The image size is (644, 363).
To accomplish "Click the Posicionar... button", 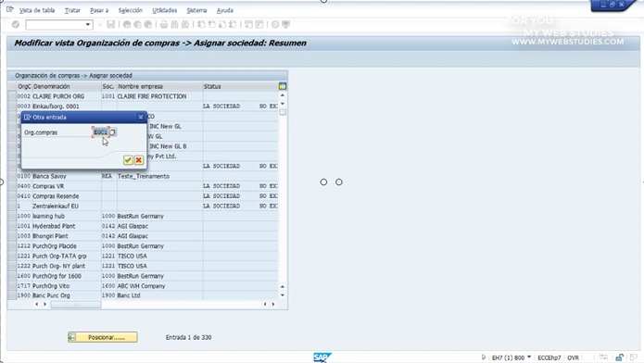I will 103,337.
